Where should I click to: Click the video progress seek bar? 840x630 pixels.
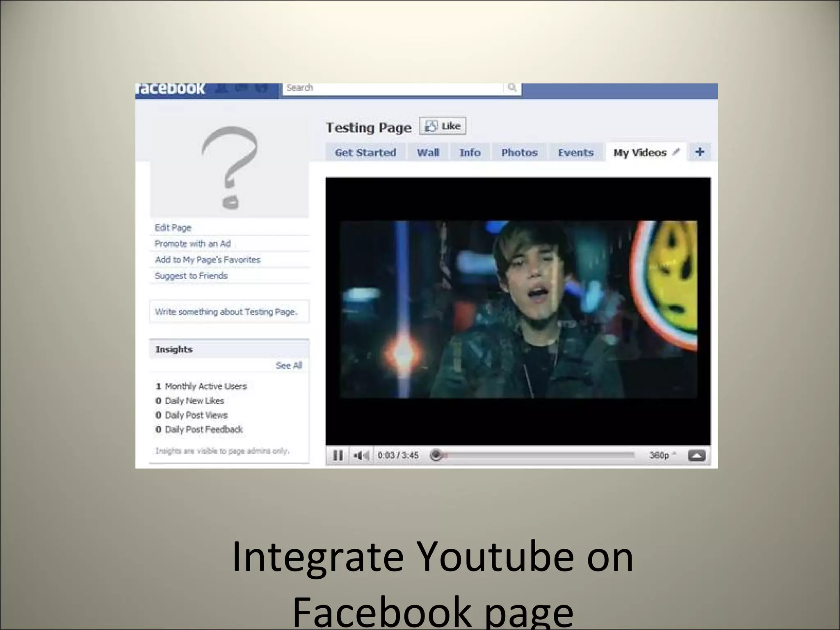tap(533, 455)
